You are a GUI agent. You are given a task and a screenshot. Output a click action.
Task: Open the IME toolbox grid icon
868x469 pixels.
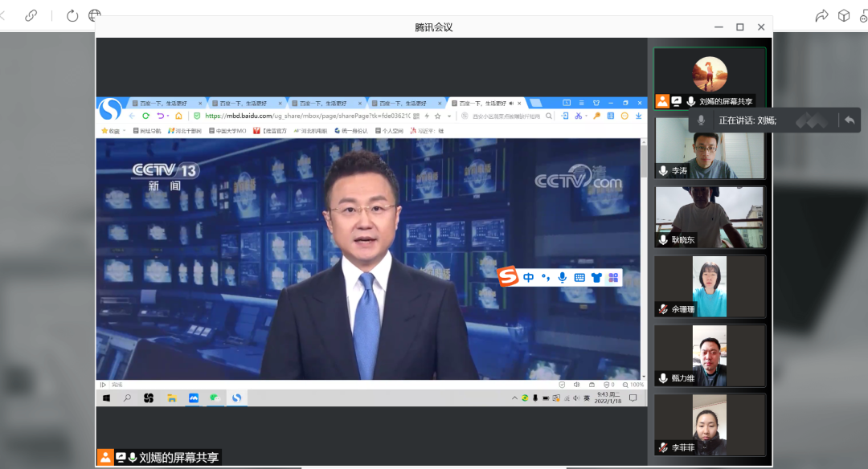point(613,278)
